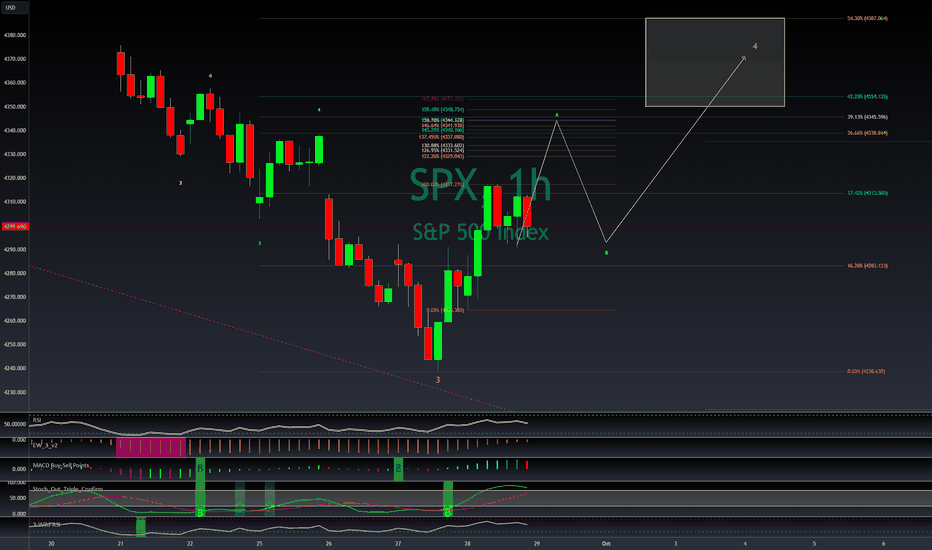Click date 22 on the time axis

click(x=190, y=543)
